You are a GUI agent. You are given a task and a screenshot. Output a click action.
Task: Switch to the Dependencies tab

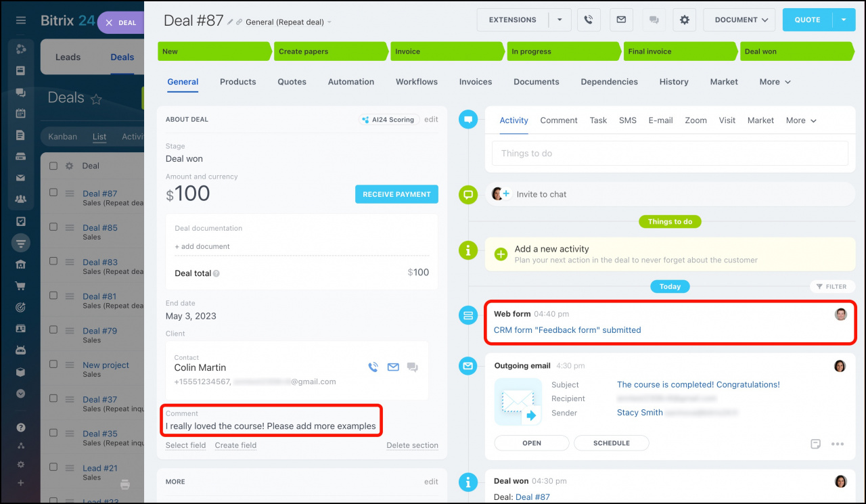coord(609,82)
